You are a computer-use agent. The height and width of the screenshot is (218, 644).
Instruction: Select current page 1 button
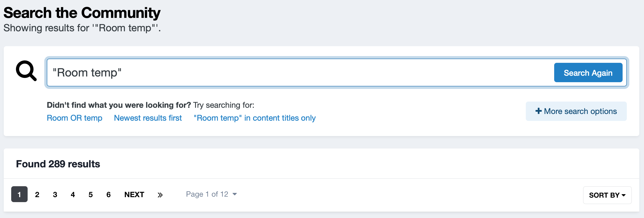(19, 194)
